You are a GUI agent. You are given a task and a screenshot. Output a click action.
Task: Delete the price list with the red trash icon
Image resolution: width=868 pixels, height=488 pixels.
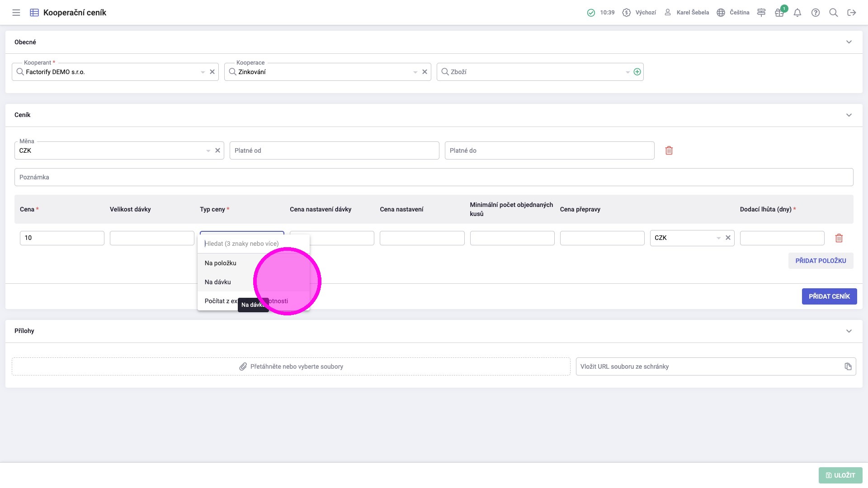[x=669, y=150]
